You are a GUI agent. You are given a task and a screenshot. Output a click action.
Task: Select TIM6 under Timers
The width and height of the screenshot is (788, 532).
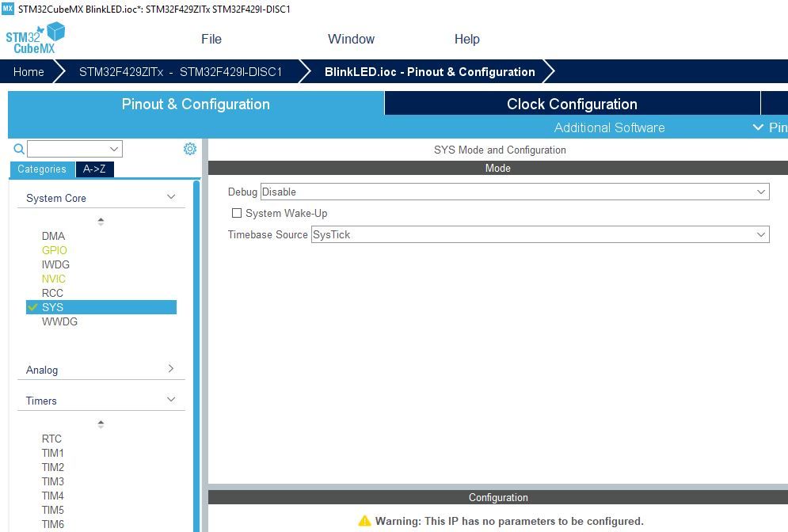[53, 524]
